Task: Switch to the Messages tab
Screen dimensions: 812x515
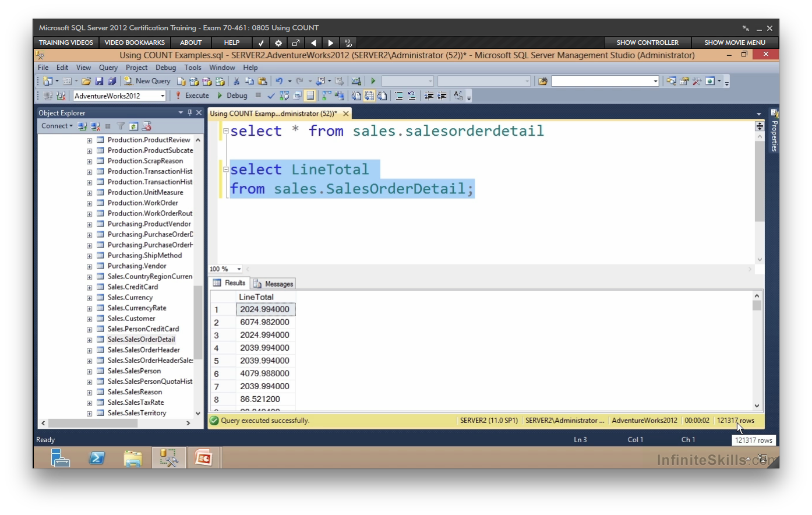Action: coord(274,284)
